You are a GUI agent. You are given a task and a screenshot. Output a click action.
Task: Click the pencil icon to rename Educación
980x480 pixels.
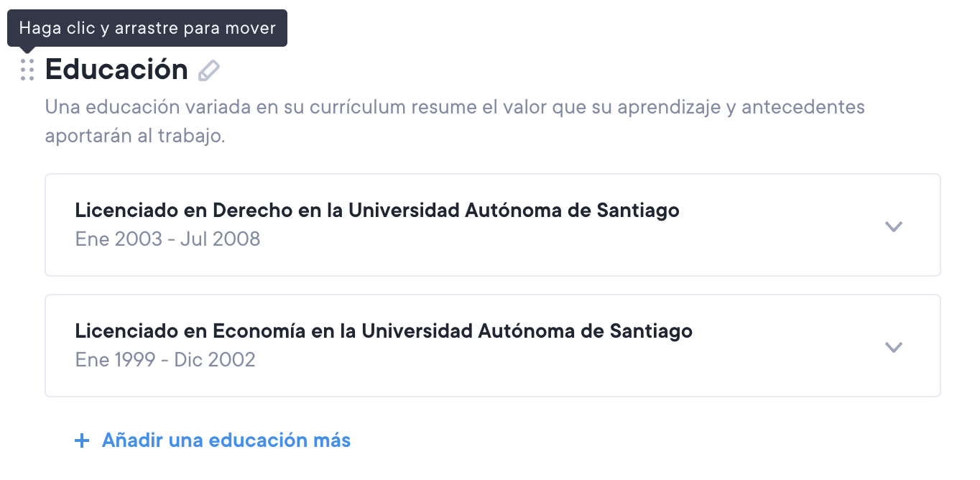pyautogui.click(x=208, y=70)
